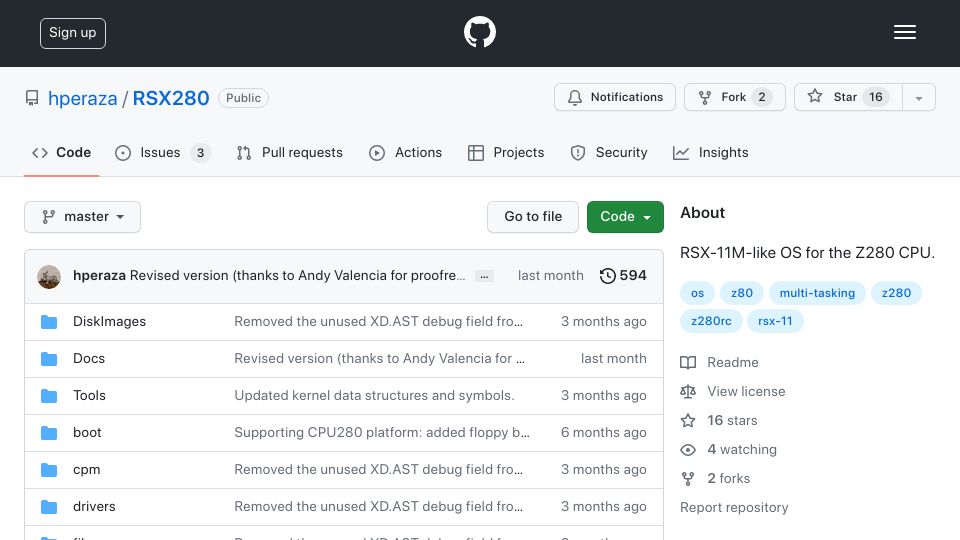Select the os topic tag
The image size is (960, 540).
[x=697, y=293]
